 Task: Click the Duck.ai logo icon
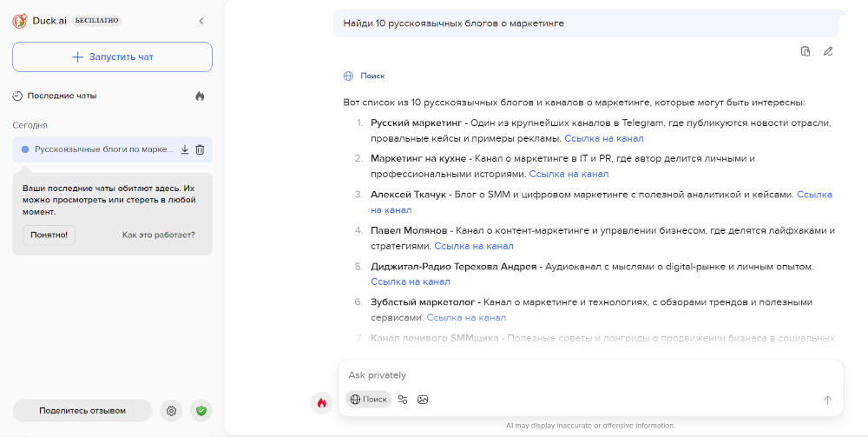[x=20, y=21]
